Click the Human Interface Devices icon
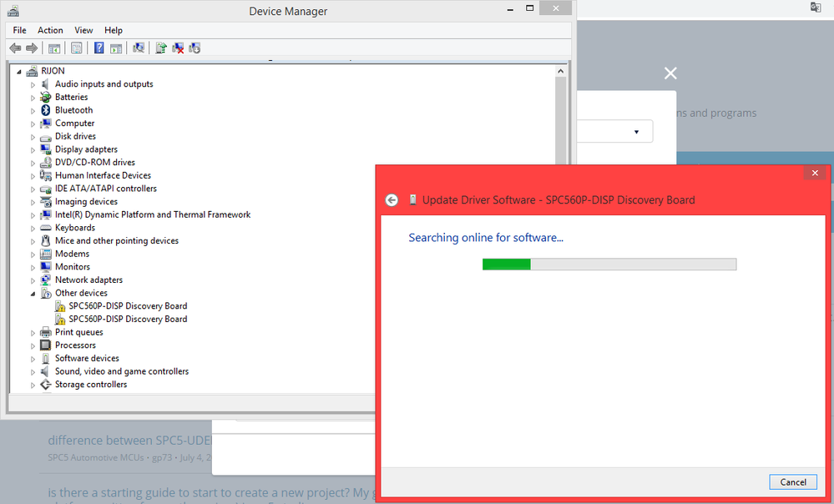 point(46,175)
